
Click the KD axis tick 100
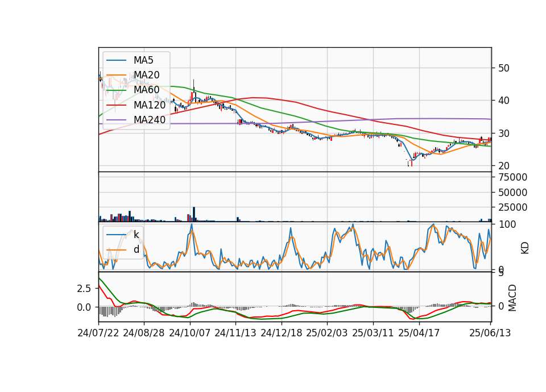tap(507, 224)
